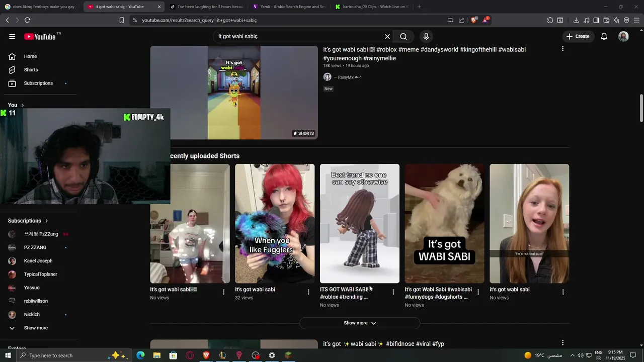Open Microsoft Edge from the taskbar
This screenshot has height=362, width=644.
point(140,355)
